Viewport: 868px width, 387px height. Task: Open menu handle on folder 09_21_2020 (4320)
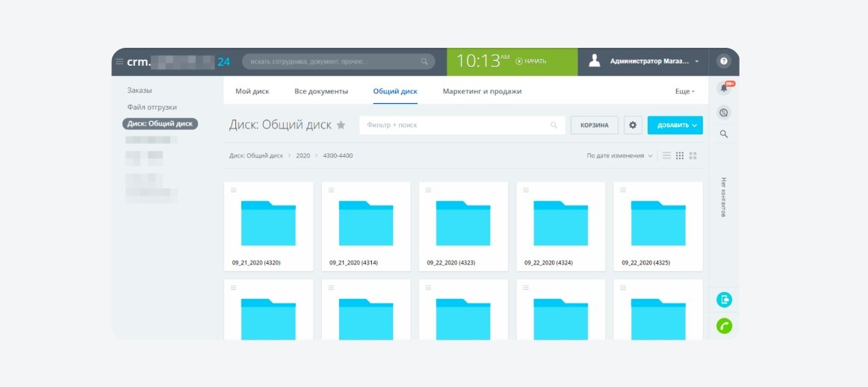[234, 190]
